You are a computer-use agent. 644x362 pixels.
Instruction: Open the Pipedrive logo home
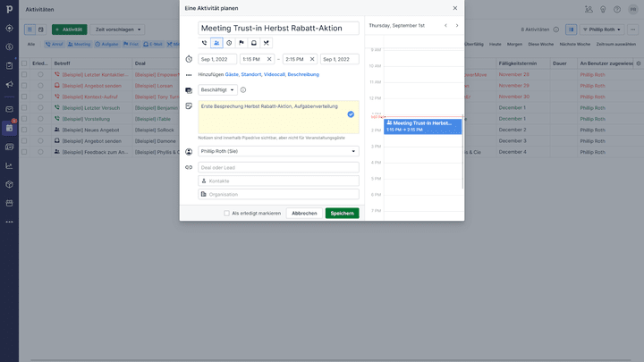9,9
